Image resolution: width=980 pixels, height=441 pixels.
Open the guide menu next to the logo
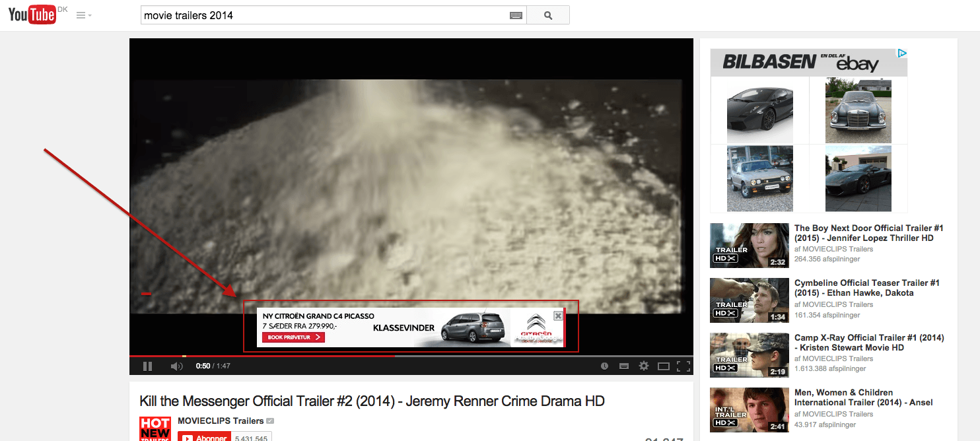point(84,15)
